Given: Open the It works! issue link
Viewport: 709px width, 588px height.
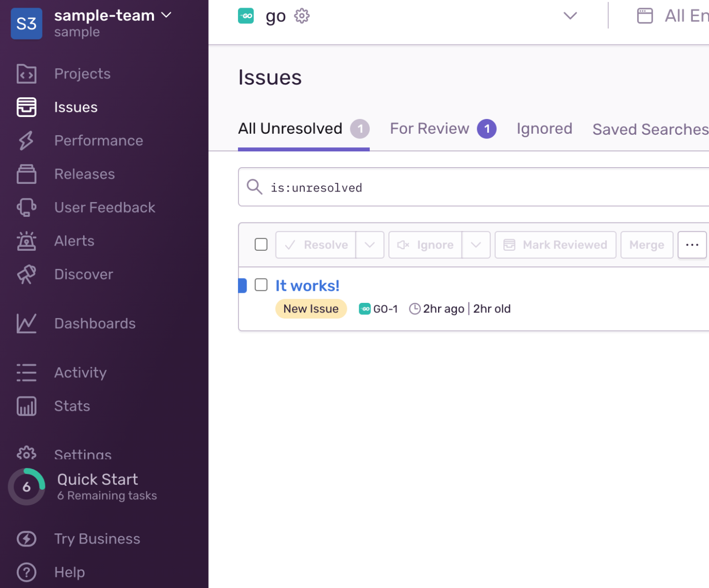Looking at the screenshot, I should point(307,286).
